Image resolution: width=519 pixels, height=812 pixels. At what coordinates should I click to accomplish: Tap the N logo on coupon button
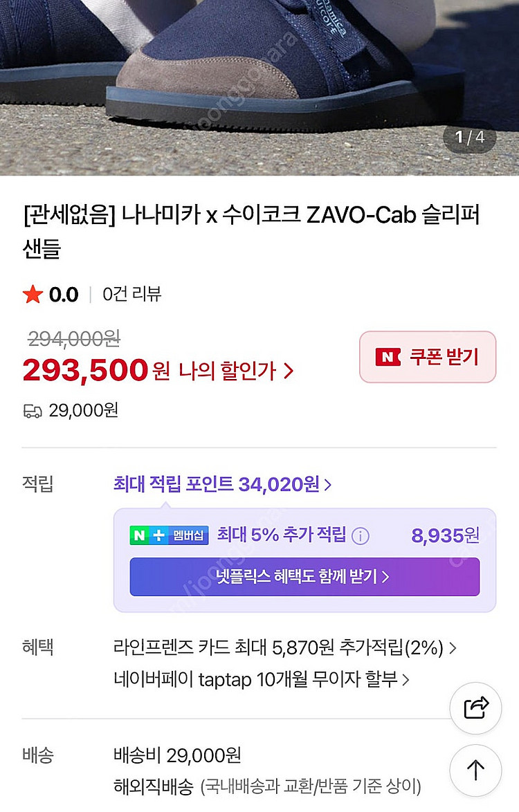tap(388, 357)
